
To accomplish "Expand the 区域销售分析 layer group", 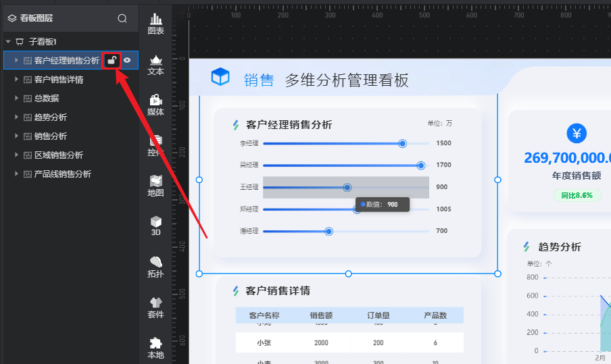I will pyautogui.click(x=16, y=155).
